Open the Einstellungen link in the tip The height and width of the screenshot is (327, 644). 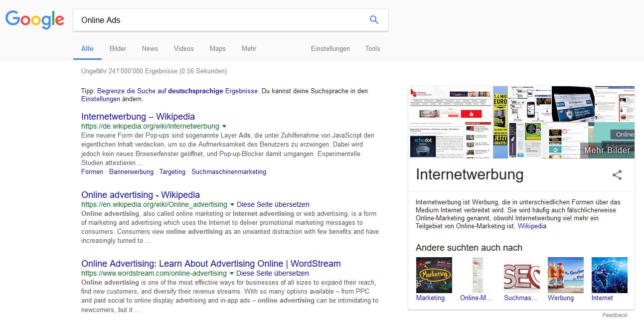tap(101, 99)
